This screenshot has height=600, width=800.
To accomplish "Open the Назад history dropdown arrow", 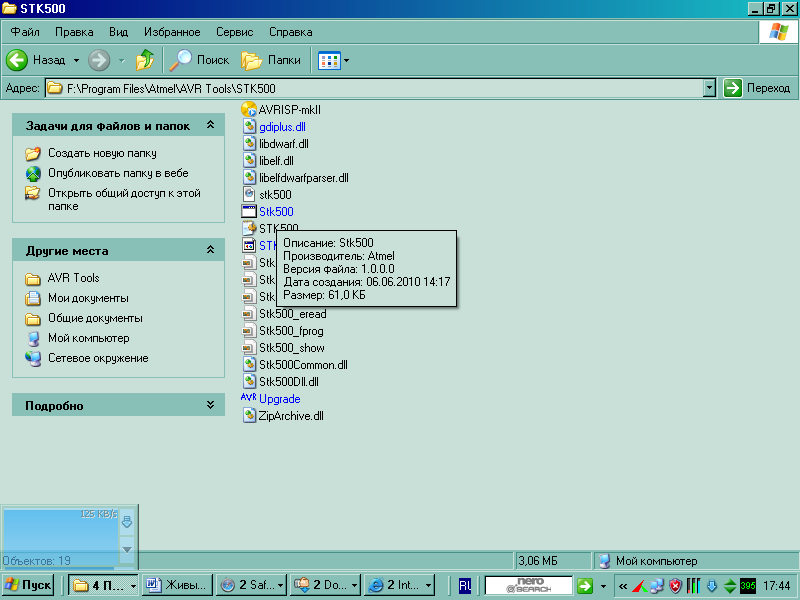I will [x=76, y=60].
